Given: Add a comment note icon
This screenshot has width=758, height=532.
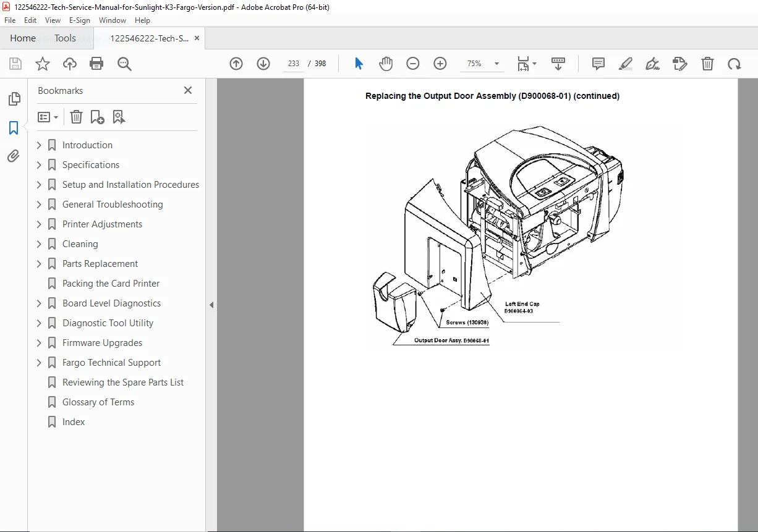Looking at the screenshot, I should pyautogui.click(x=598, y=64).
